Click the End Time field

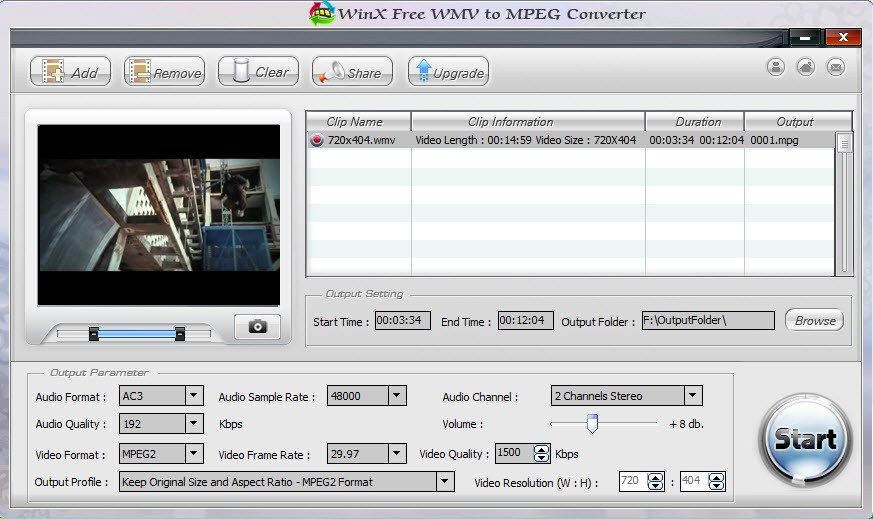526,320
